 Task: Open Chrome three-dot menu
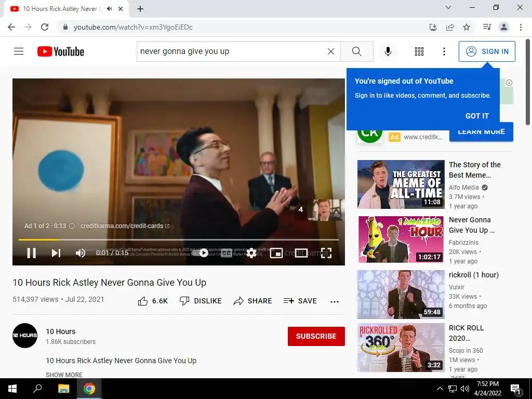coord(521,27)
